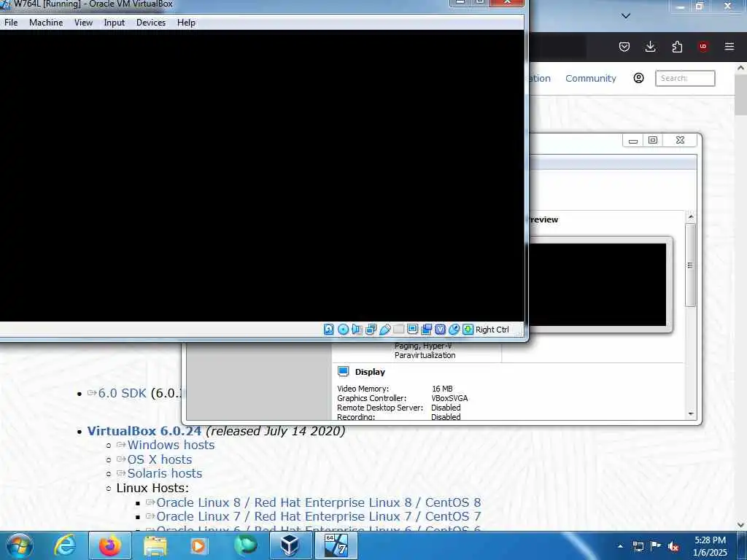This screenshot has height=560, width=747.
Task: Open Windows Explorer folder on taskbar
Action: coord(155,545)
